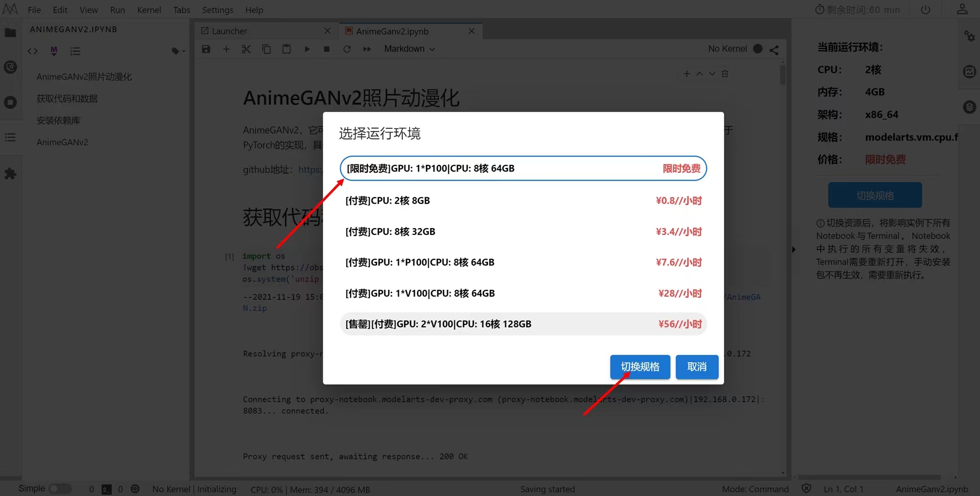Open the table of contents panel
The image size is (980, 496).
pyautogui.click(x=11, y=138)
